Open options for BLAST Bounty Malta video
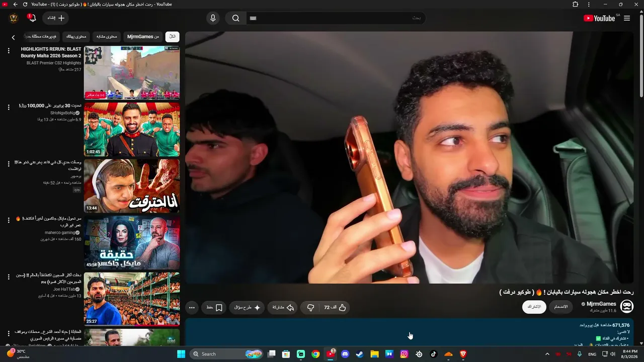Image resolution: width=644 pixels, height=362 pixels. coord(9,51)
